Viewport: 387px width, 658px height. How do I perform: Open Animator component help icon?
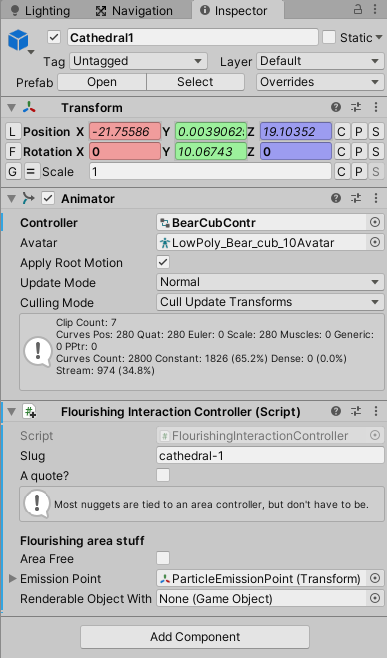point(336,198)
